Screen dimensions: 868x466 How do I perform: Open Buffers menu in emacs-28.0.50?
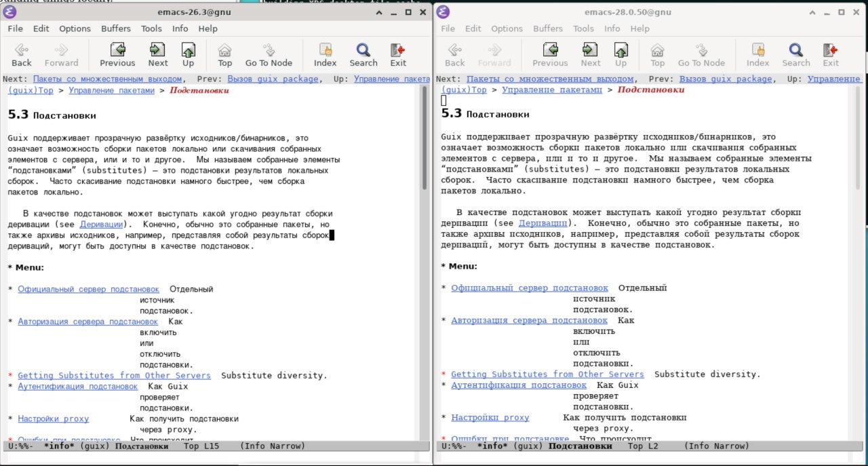[548, 28]
